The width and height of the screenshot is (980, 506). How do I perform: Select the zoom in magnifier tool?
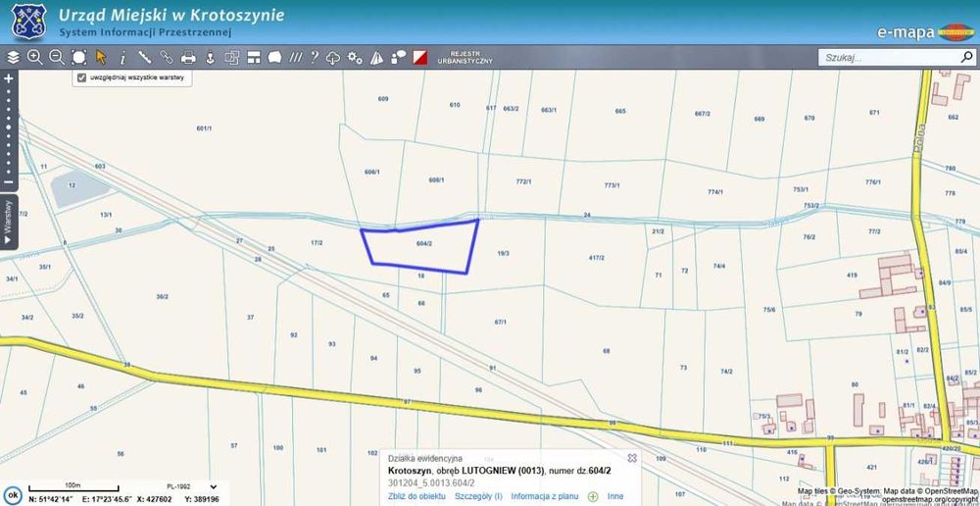point(35,58)
